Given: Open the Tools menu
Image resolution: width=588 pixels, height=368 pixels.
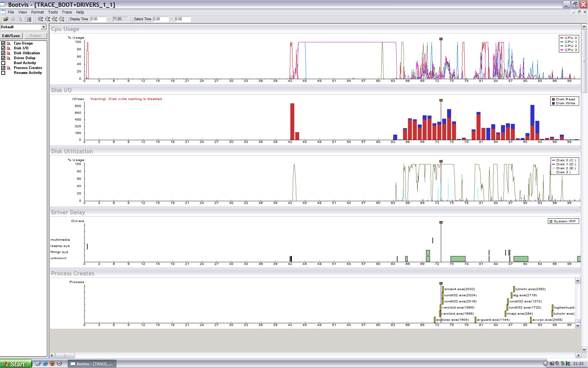Looking at the screenshot, I should [x=53, y=12].
